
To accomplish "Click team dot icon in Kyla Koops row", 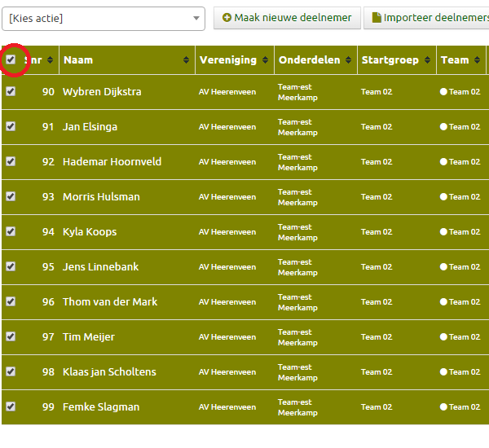I will (443, 231).
